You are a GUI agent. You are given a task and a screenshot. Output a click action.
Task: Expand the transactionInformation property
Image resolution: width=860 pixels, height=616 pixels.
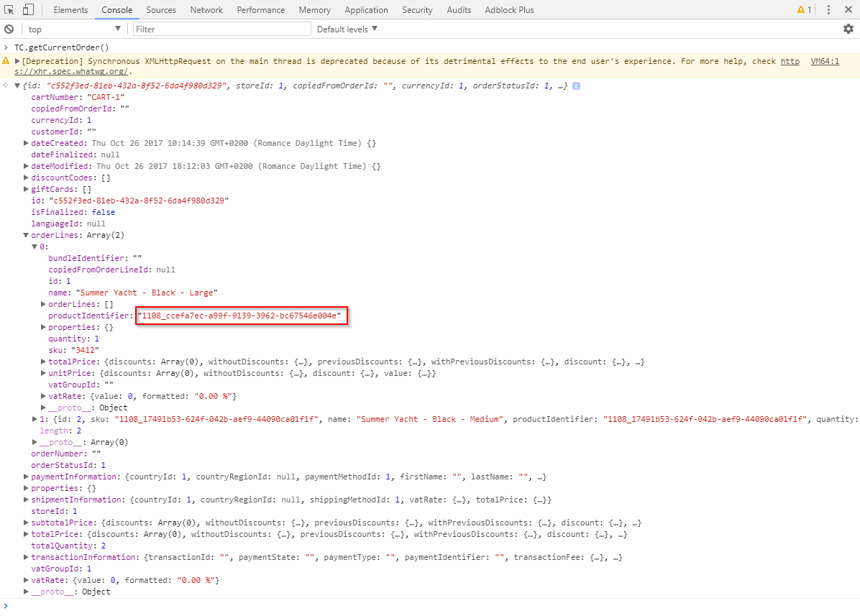pos(26,557)
